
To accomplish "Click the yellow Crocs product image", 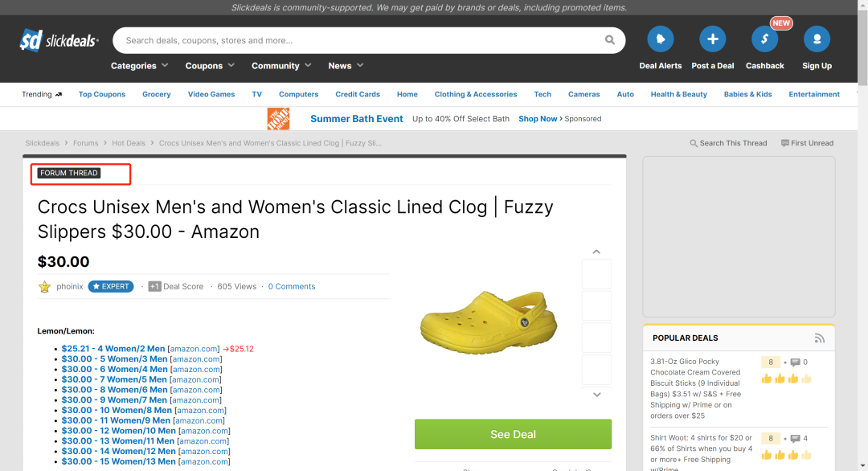I will (488, 324).
